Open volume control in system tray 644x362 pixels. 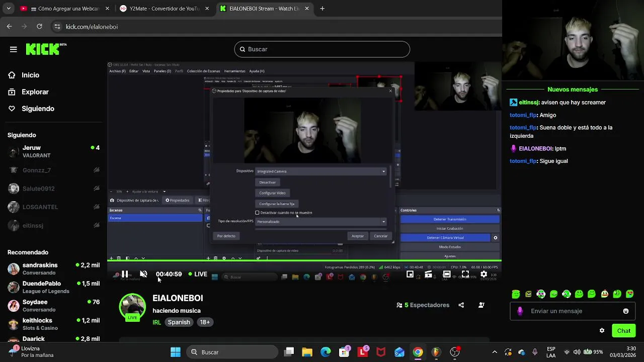577,352
